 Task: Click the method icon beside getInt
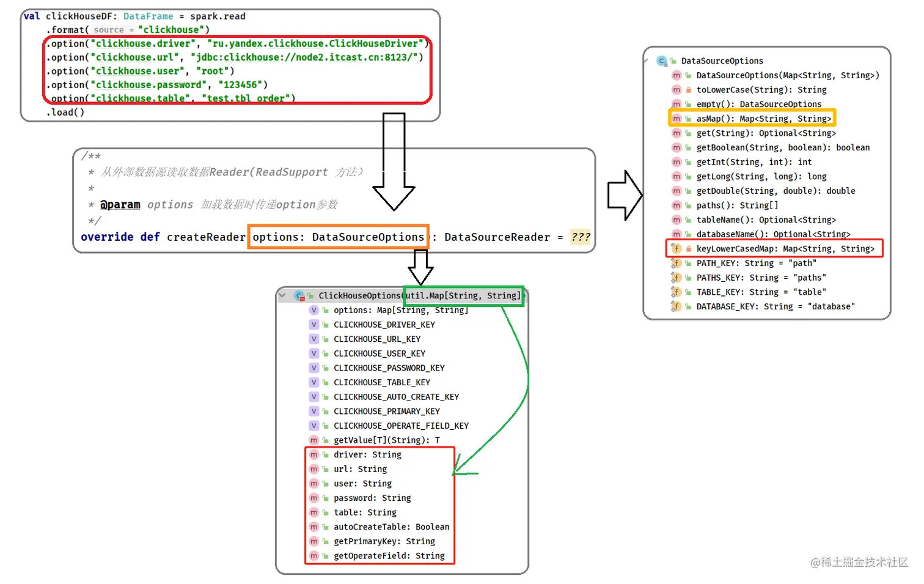pos(676,162)
